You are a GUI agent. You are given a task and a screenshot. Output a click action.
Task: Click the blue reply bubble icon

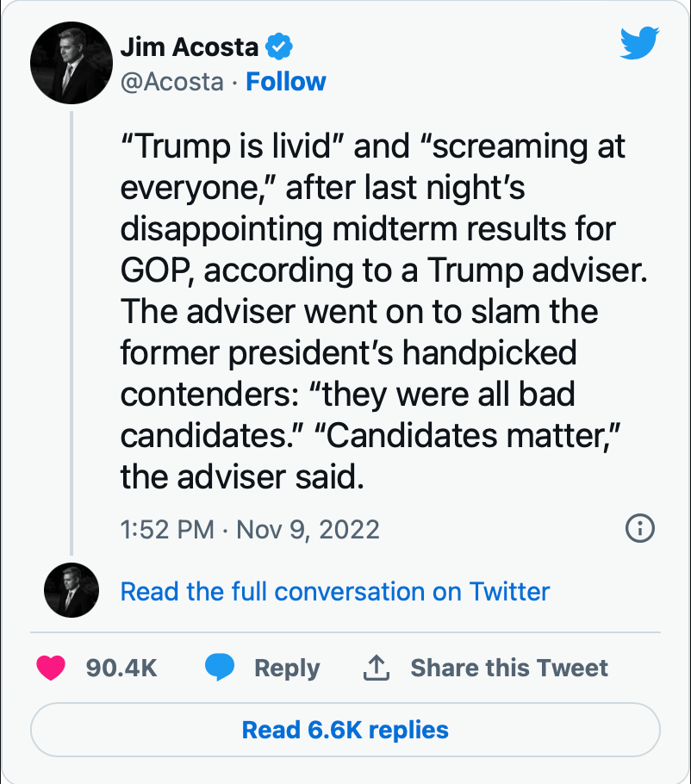[x=221, y=668]
